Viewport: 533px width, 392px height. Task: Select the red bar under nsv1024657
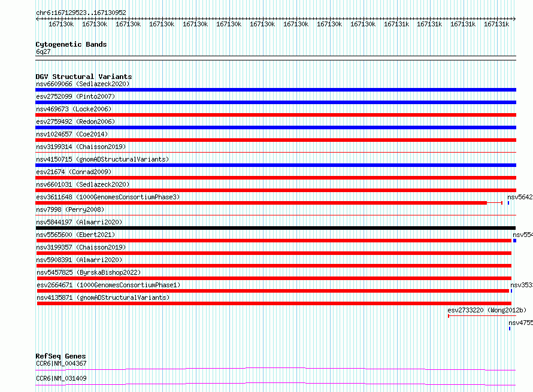pos(275,140)
